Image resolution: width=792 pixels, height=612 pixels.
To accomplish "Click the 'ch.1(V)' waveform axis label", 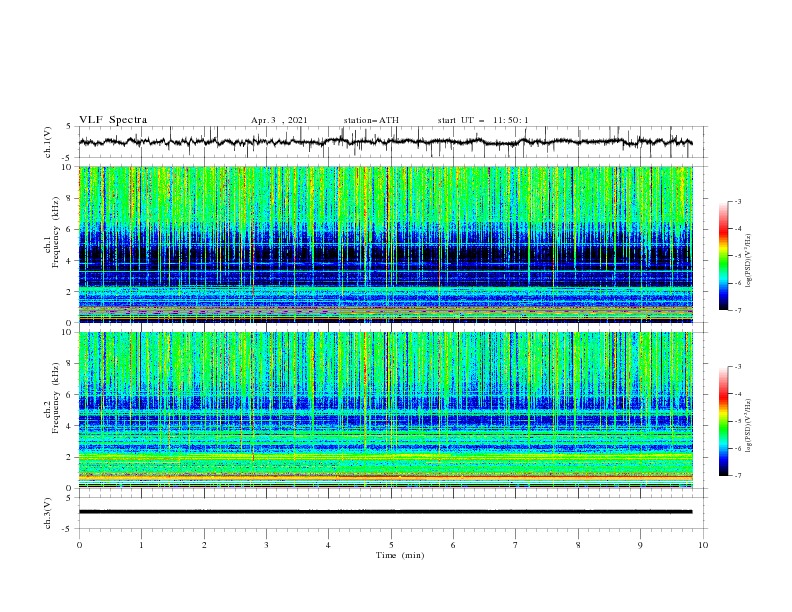I will click(48, 142).
